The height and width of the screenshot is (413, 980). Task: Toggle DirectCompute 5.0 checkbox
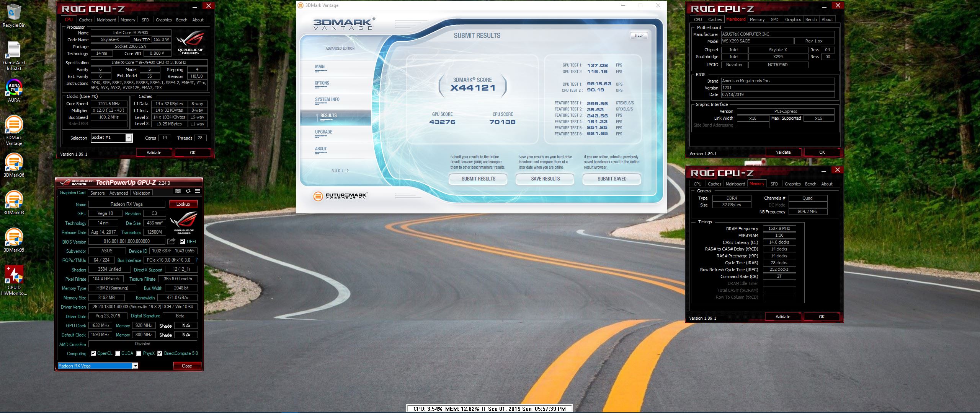point(160,353)
